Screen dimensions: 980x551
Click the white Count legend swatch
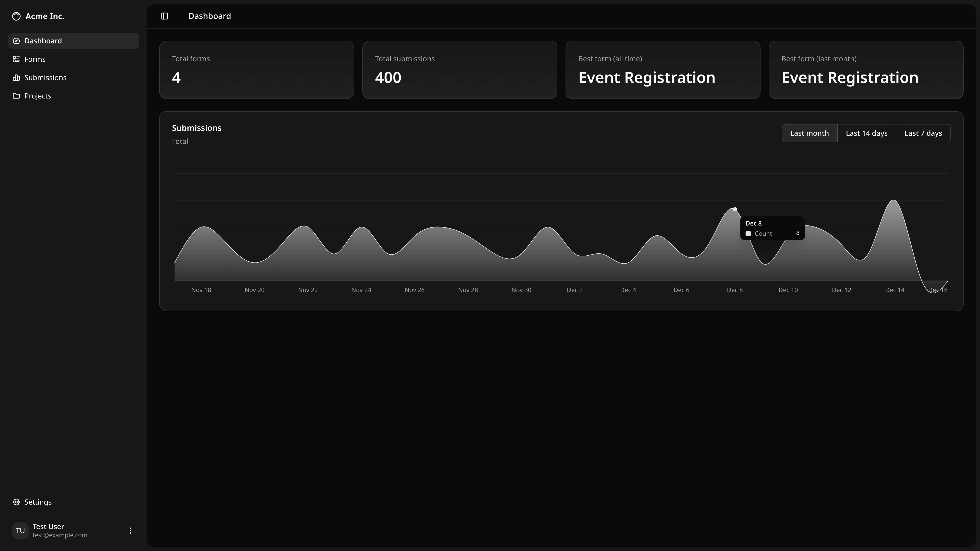[x=748, y=234]
